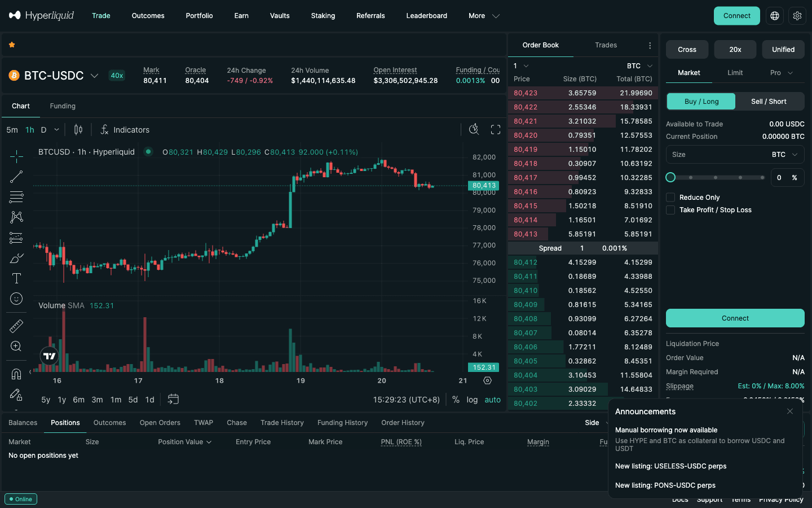The image size is (812, 508).
Task: Expand the More navigation menu
Action: [484, 16]
